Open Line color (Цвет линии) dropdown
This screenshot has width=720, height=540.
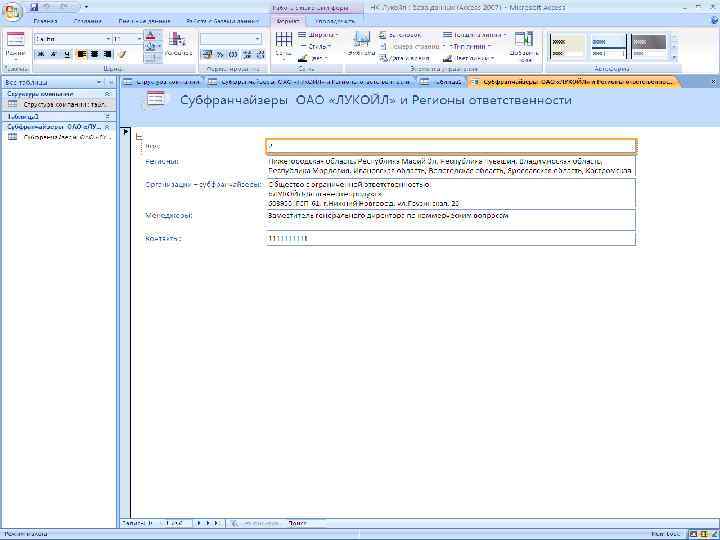pos(469,58)
